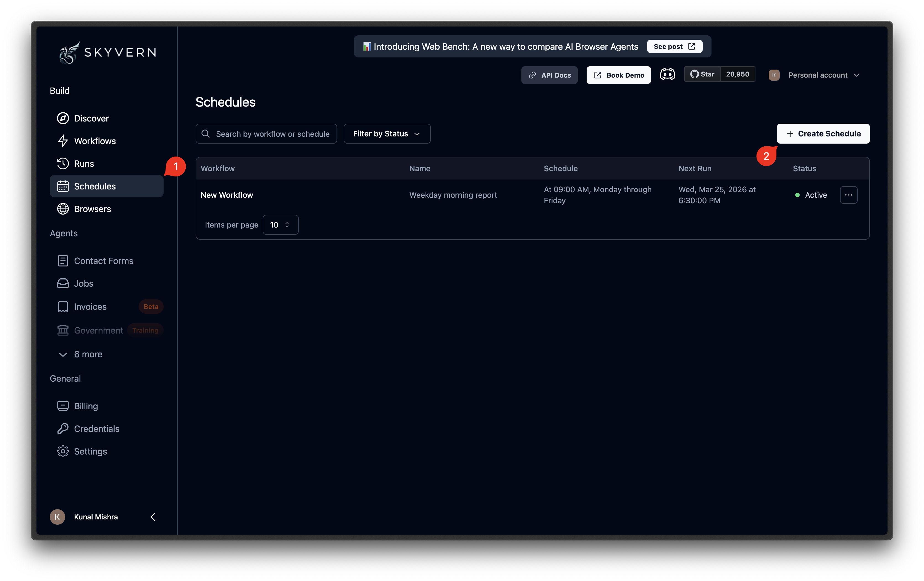Open the Personal account menu
Viewport: 924px width, 581px height.
pos(823,75)
